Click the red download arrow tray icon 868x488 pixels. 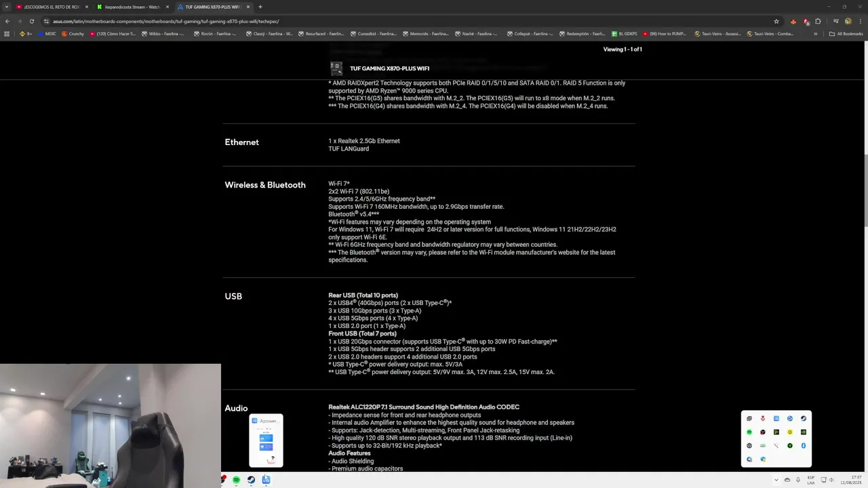(763, 418)
